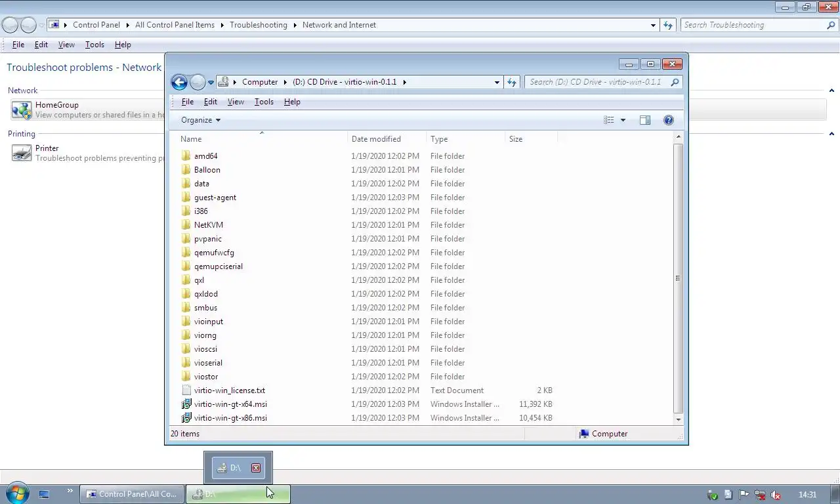This screenshot has height=504, width=840.
Task: Select the data folder icon
Action: (186, 184)
